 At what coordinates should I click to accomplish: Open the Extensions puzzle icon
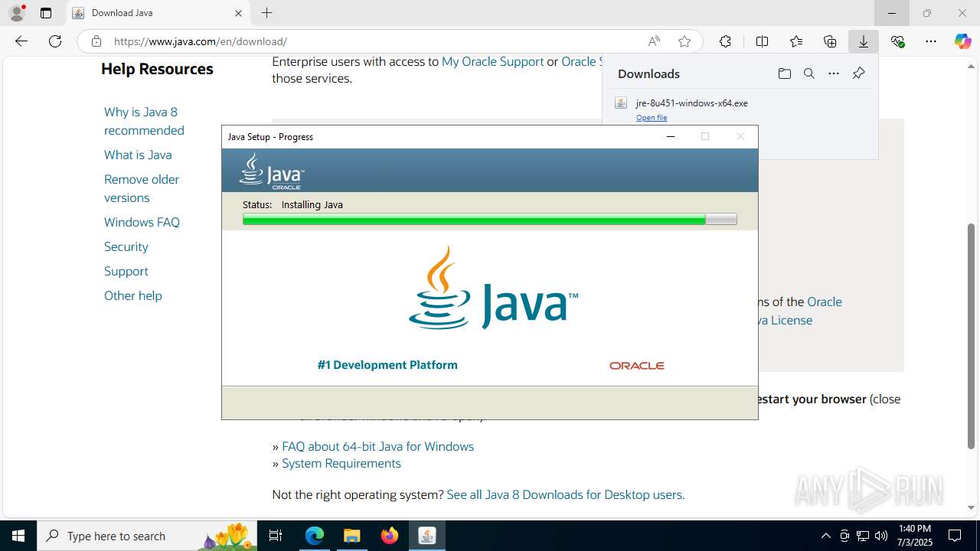(725, 41)
